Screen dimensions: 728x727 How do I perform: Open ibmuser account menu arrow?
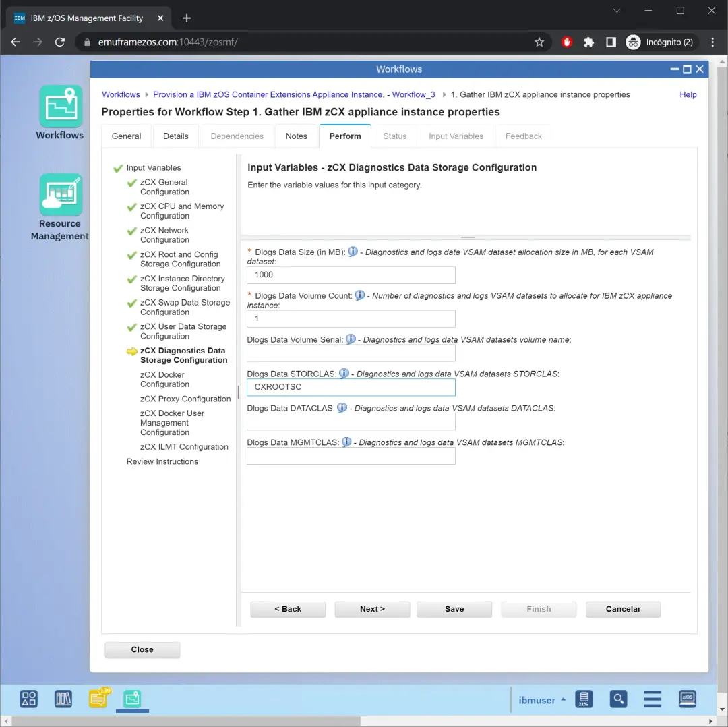tap(563, 699)
